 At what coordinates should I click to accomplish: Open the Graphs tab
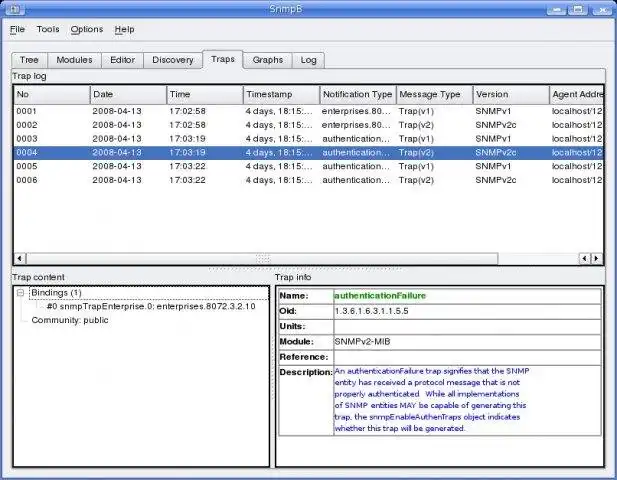point(267,60)
